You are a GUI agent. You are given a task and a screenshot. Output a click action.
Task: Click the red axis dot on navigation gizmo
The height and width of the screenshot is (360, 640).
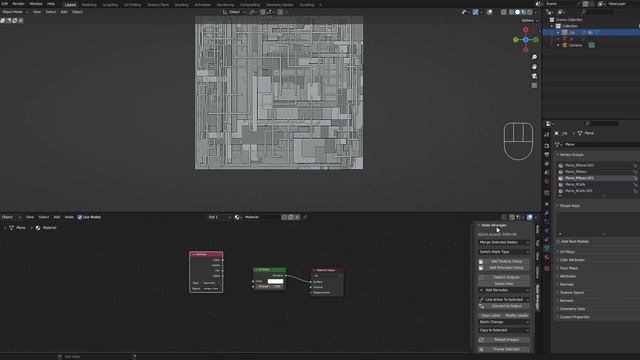pyautogui.click(x=526, y=30)
